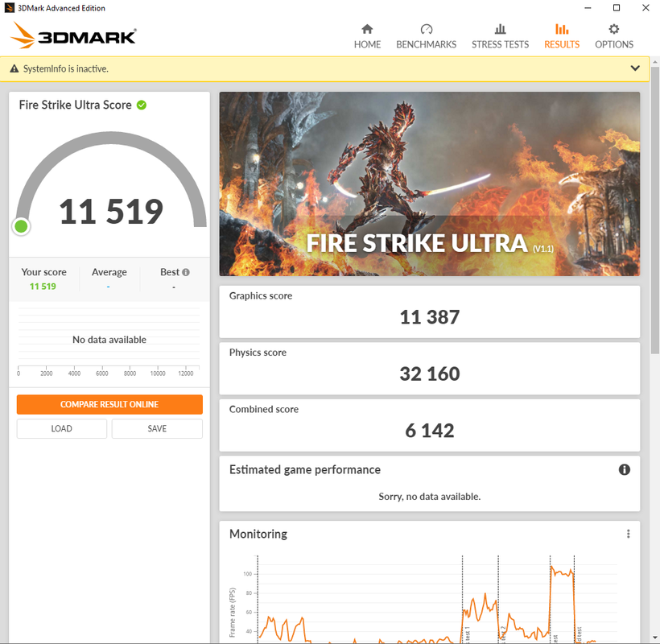Open Estimated game performance info icon
The image size is (660, 644).
pyautogui.click(x=625, y=469)
